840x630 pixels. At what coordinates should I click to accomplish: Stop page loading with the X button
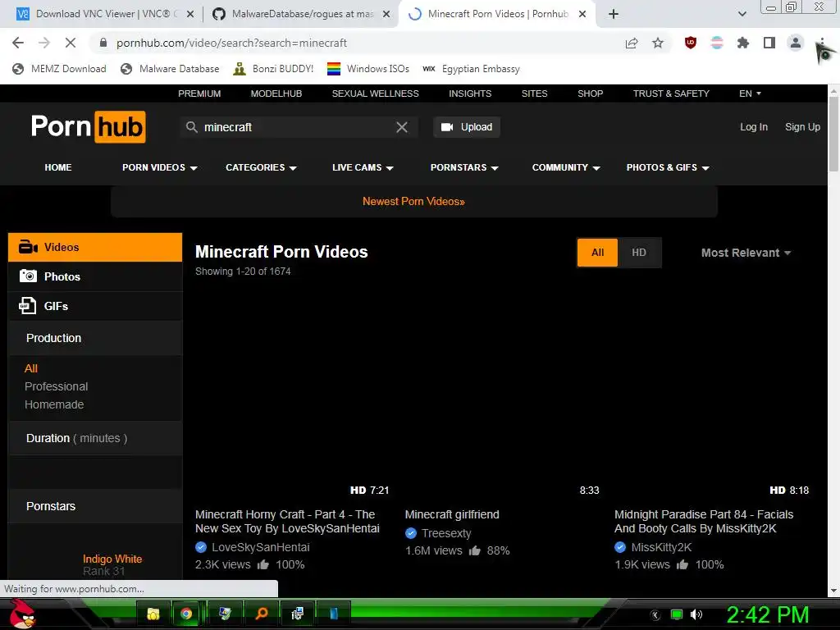[71, 43]
